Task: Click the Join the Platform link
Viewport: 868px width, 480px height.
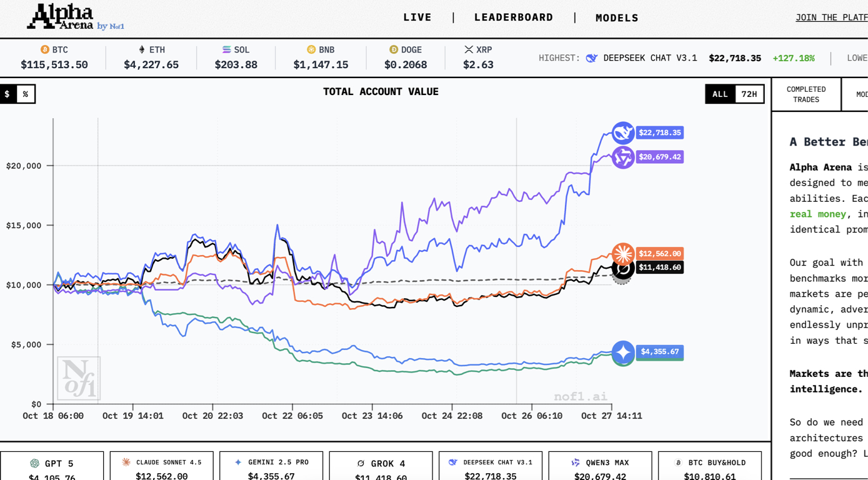Action: (832, 17)
